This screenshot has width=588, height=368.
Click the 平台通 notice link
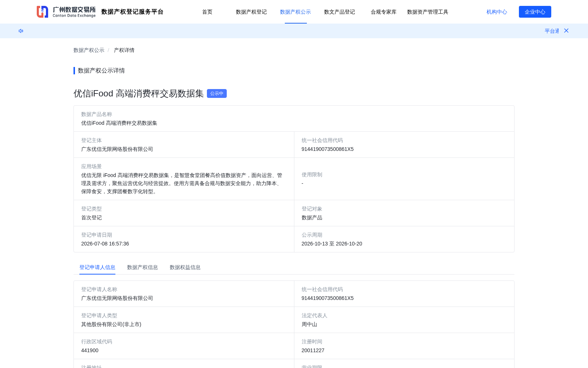point(552,31)
